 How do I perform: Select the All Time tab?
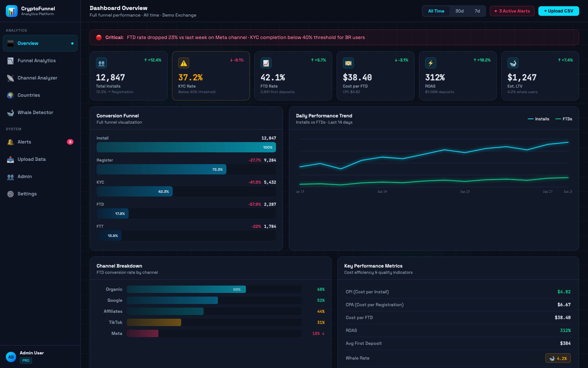click(436, 11)
